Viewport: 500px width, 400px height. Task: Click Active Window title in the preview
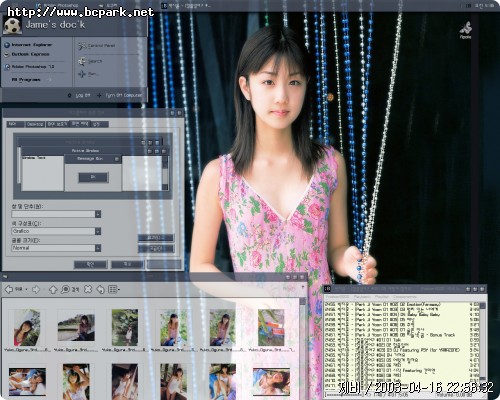click(x=85, y=151)
